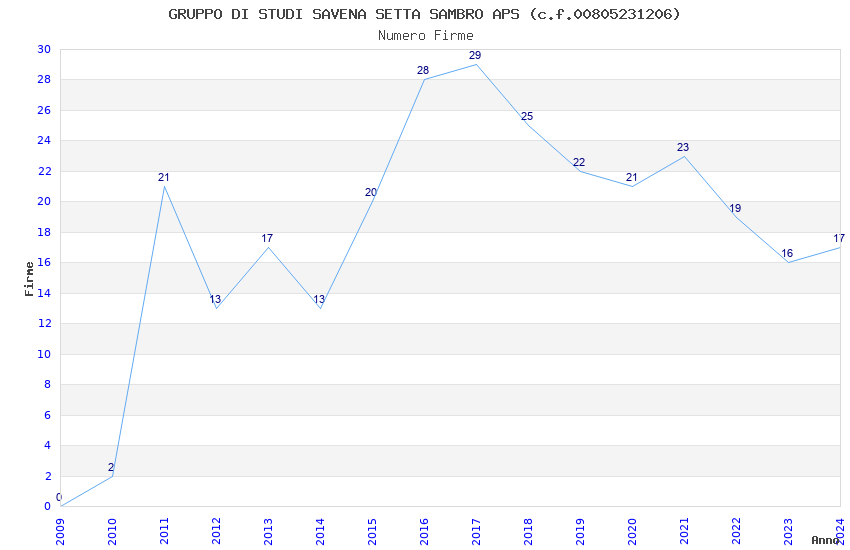The image size is (850, 550).
Task: Click the data label 2 above 2010
Action: tap(111, 467)
